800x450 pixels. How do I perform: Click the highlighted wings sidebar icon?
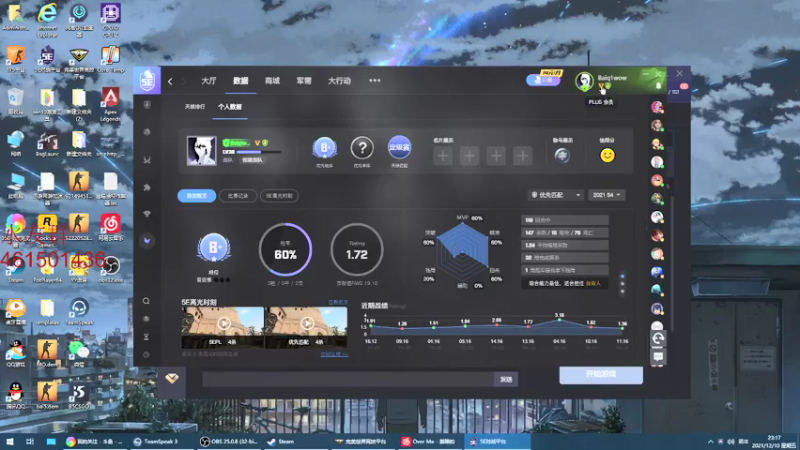click(x=147, y=241)
